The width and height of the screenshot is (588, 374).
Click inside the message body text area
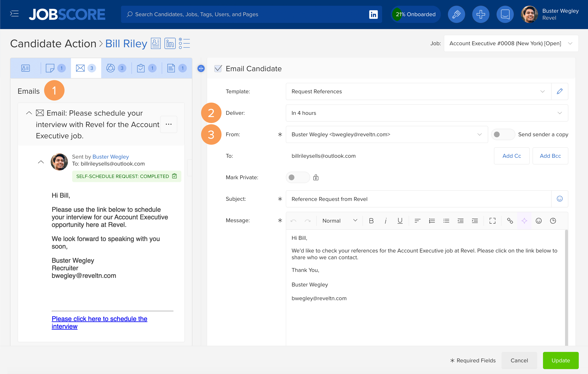[425, 288]
